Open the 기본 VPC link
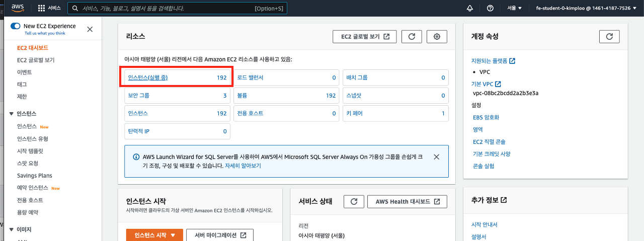This screenshot has height=241, width=644. tap(482, 84)
